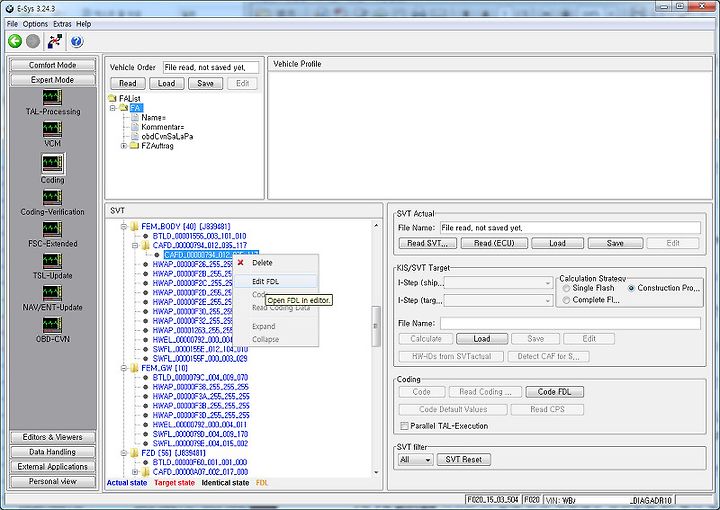Open TAL-Processing module icon

coord(52,97)
